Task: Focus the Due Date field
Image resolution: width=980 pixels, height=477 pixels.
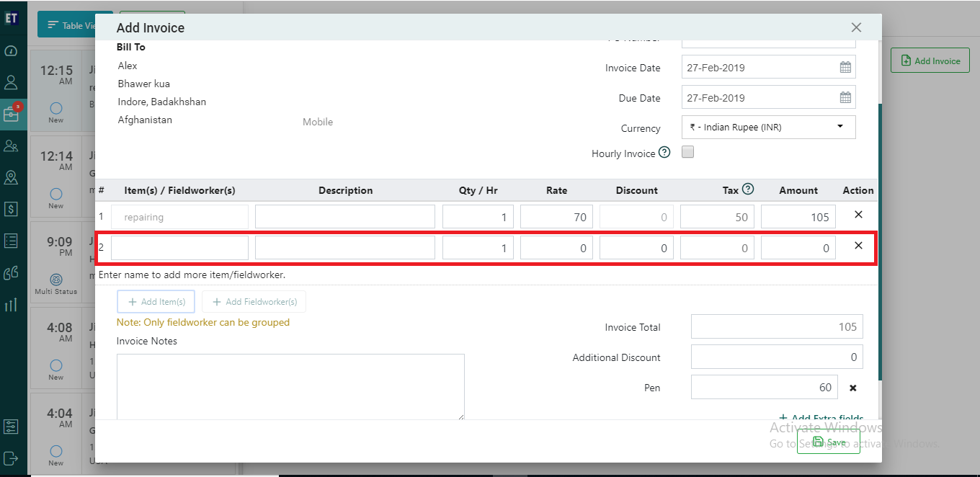Action: click(769, 97)
